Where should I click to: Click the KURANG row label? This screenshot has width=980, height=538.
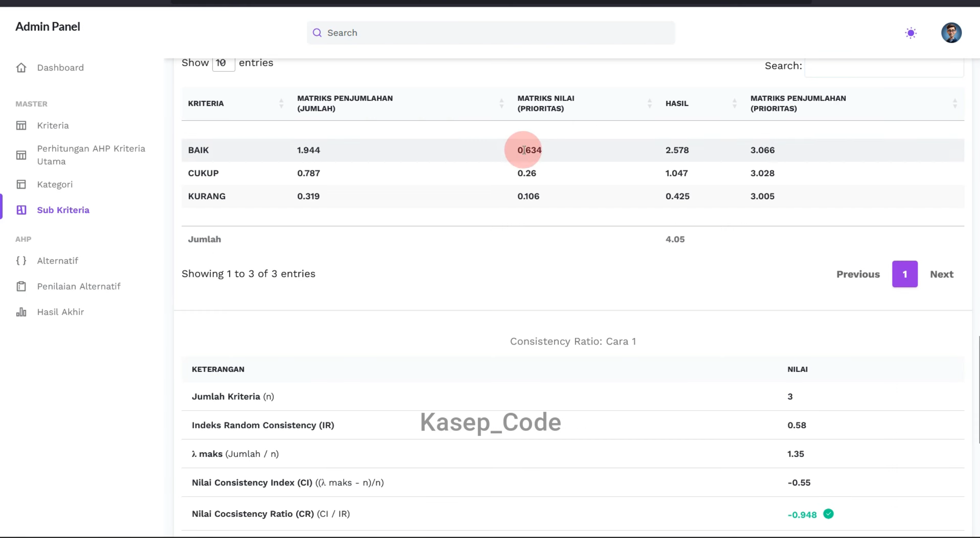(x=207, y=196)
